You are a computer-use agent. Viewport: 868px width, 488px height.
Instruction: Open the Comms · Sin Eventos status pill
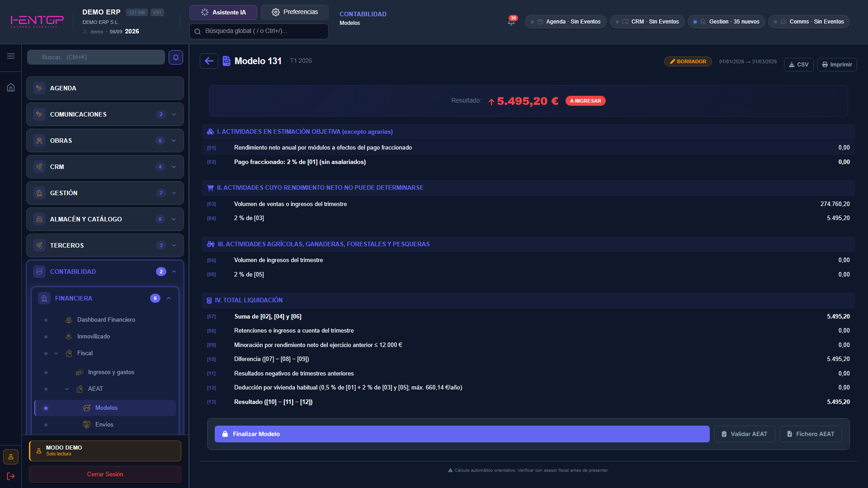click(809, 22)
